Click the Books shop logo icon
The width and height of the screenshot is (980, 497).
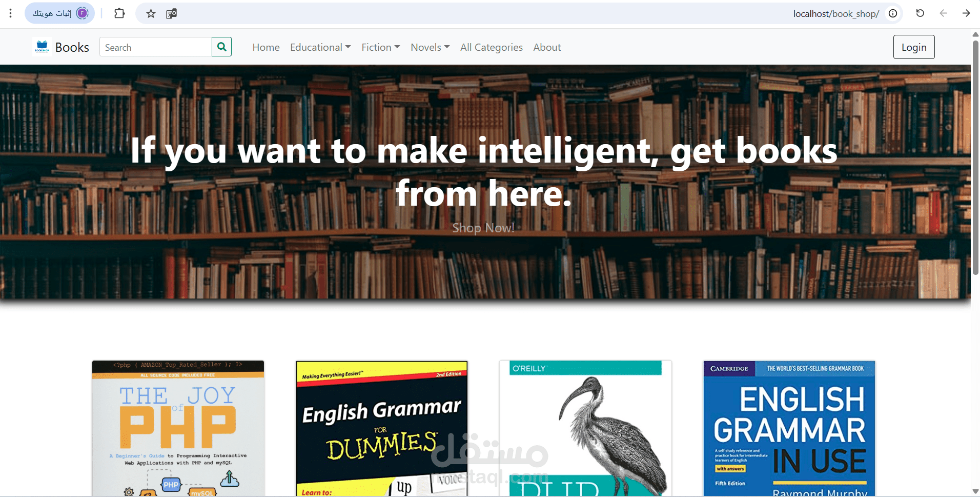pos(42,47)
